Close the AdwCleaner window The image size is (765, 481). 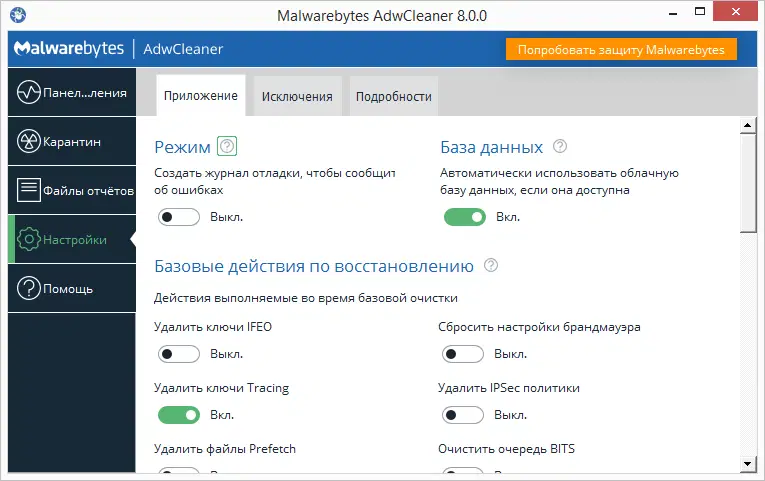tap(736, 11)
